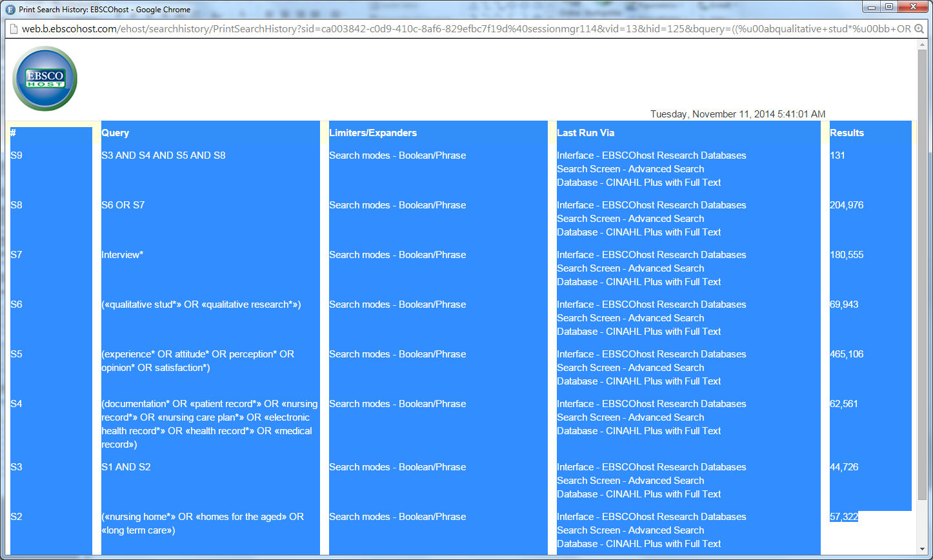
Task: Click result count 44,726
Action: click(x=844, y=467)
